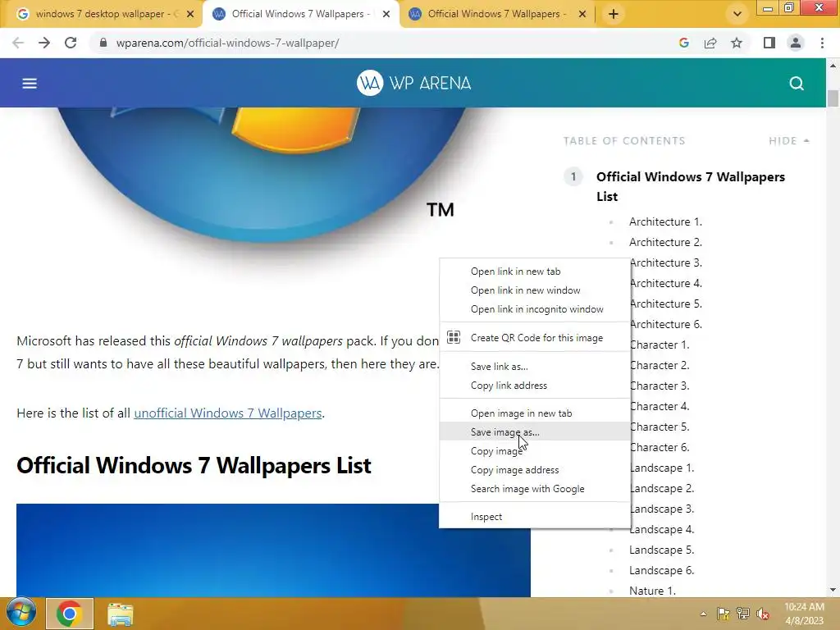
Task: Open the Chrome profile avatar
Action: click(x=796, y=43)
